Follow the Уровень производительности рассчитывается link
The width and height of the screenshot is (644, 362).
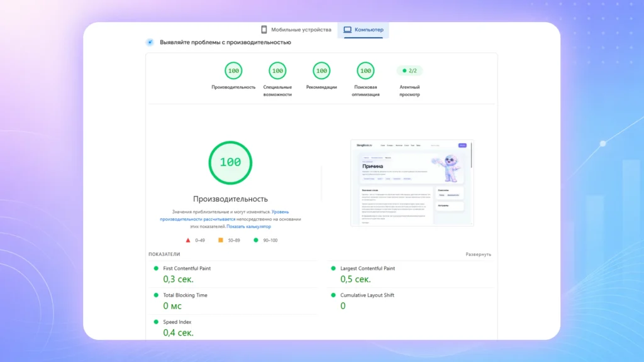point(225,216)
